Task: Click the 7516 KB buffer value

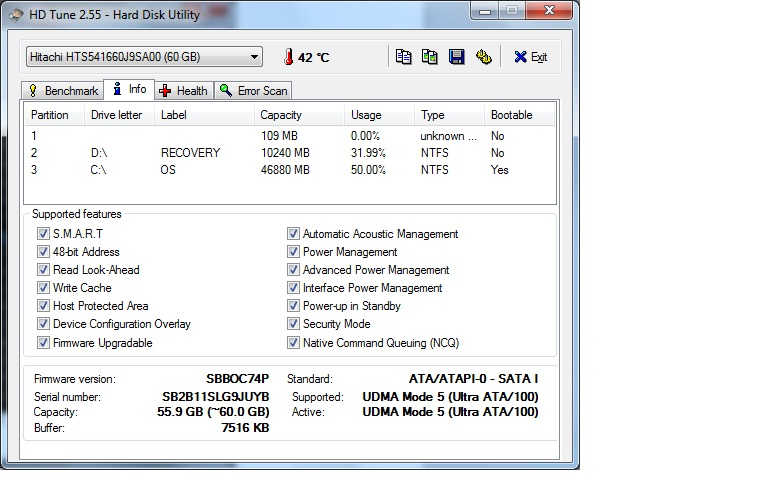Action: pos(245,428)
